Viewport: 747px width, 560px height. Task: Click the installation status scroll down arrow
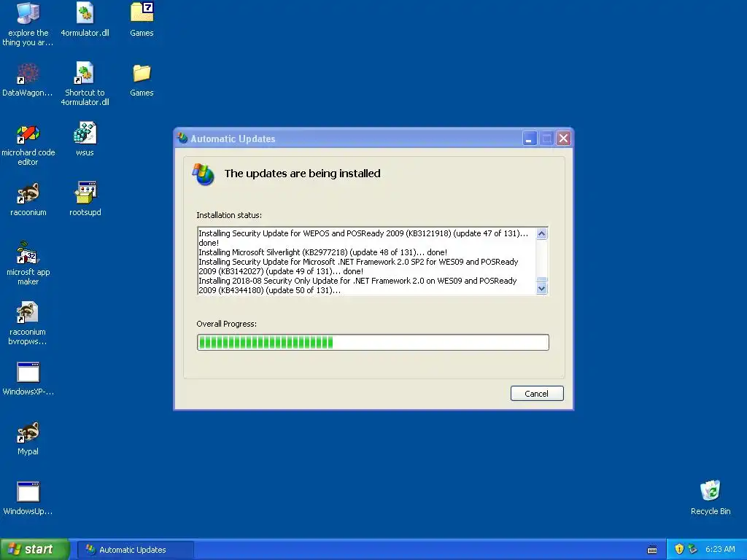[542, 289]
